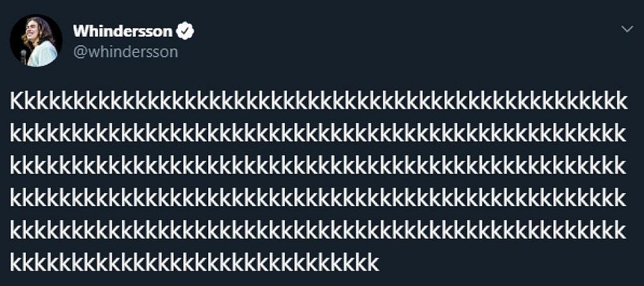Screen dimensions: 644x286
Task: Click the blue verified badge
Action: 187,31
